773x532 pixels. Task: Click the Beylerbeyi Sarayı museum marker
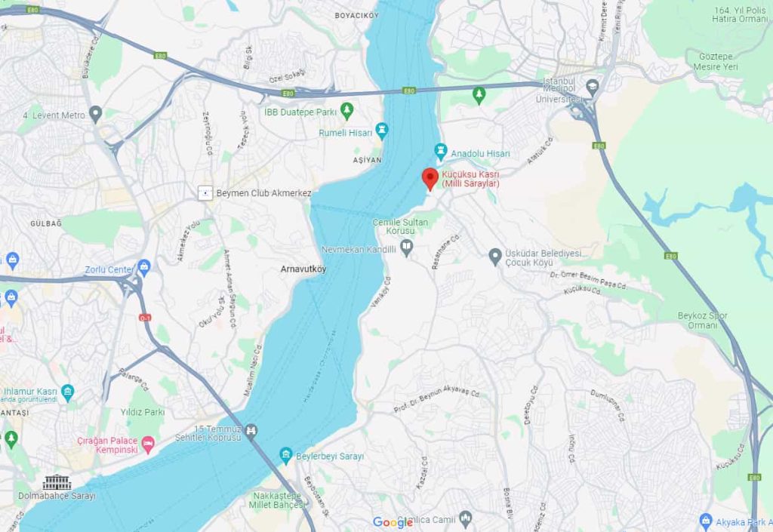285,455
